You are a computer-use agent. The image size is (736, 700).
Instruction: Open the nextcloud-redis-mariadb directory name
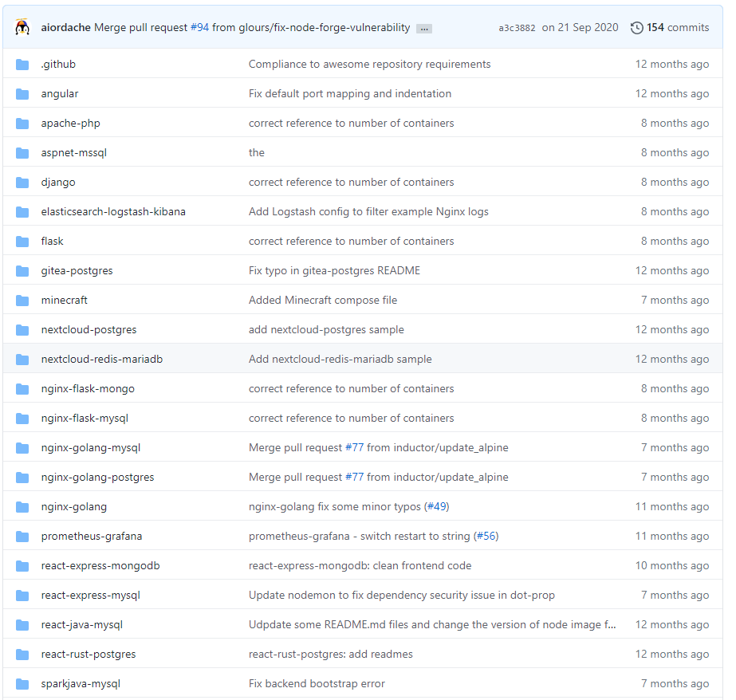tap(102, 360)
